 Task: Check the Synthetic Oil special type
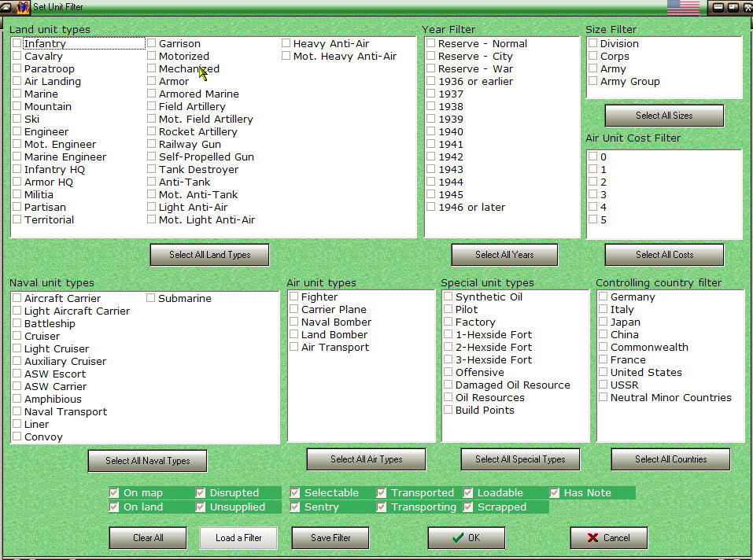[448, 297]
